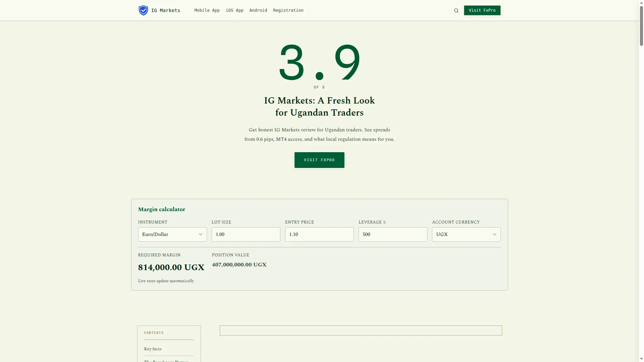Open the Android nav item
Viewport: 644px width, 362px height.
click(x=258, y=10)
